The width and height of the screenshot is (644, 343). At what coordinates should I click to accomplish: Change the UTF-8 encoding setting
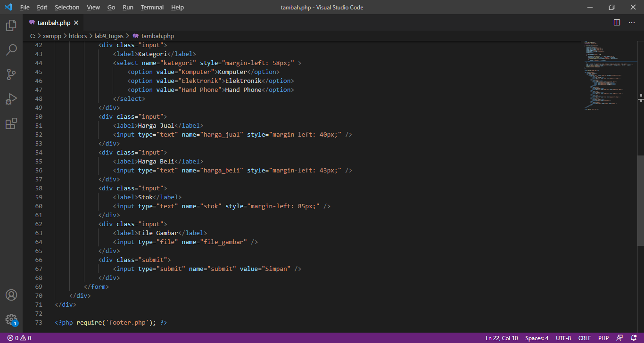coord(563,338)
